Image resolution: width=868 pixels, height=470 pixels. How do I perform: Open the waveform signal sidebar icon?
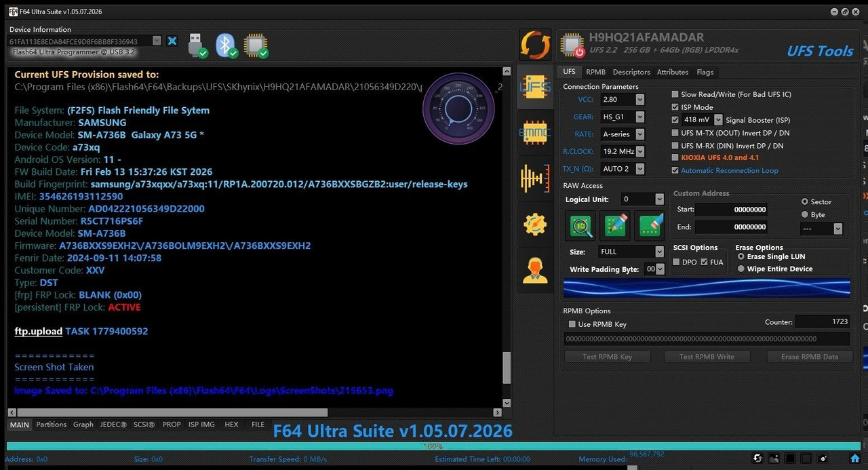tap(535, 178)
